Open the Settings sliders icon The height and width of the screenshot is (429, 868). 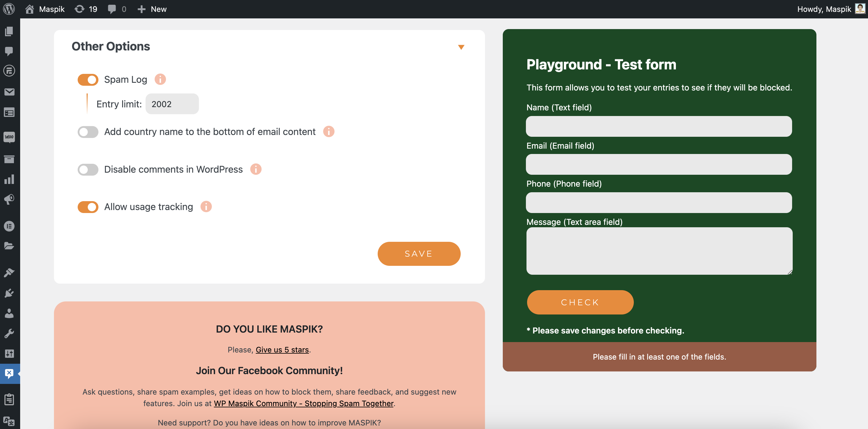click(9, 353)
